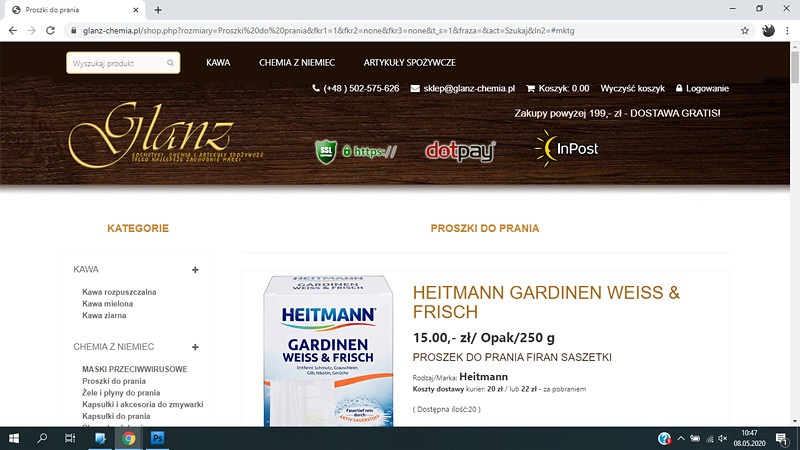Click Wyczyść koszyk to empty the cart
Image resolution: width=800 pixels, height=450 pixels.
pyautogui.click(x=633, y=88)
